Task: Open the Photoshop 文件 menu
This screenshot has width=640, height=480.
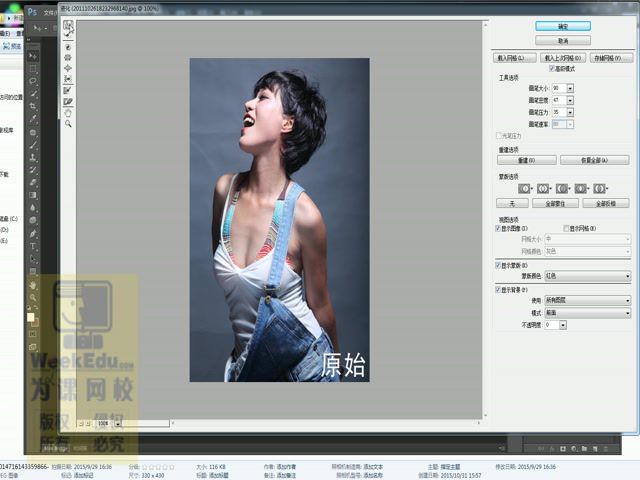Action: point(49,13)
